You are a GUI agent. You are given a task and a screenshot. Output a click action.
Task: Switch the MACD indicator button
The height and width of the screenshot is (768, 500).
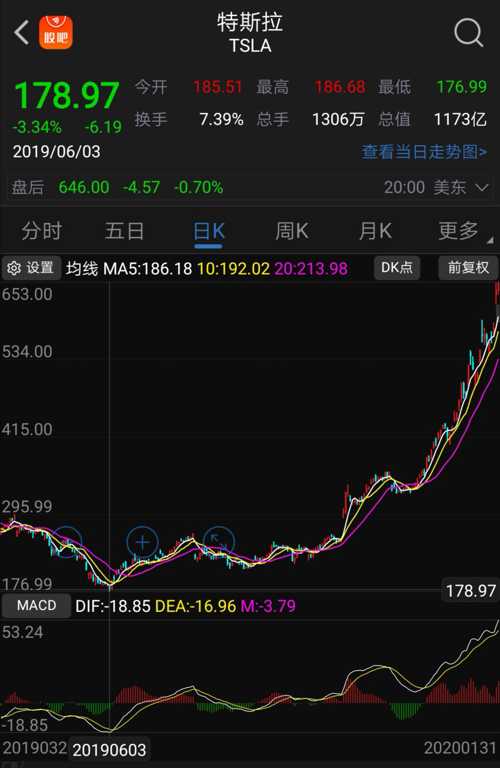tap(36, 605)
